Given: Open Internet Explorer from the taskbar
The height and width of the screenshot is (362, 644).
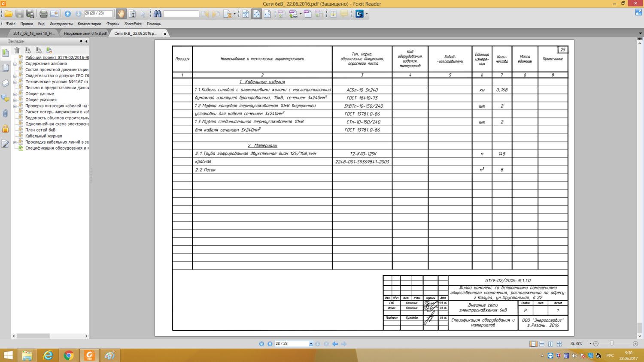Looking at the screenshot, I should pyautogui.click(x=48, y=355).
